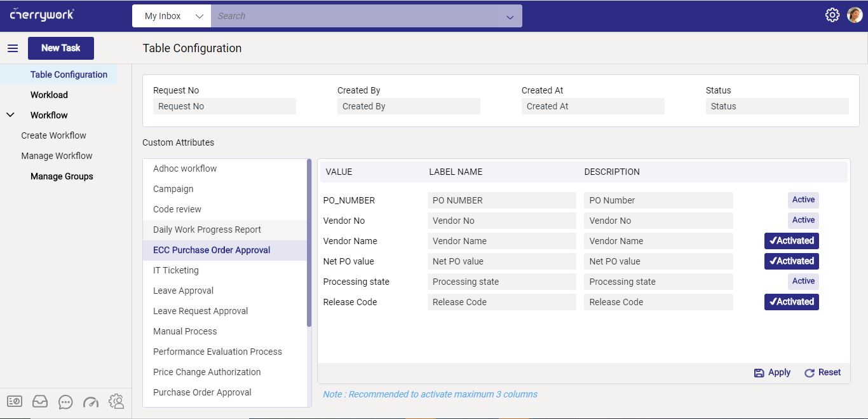The image size is (868, 419).
Task: Open the task card icon in bottom bar
Action: coord(15,401)
